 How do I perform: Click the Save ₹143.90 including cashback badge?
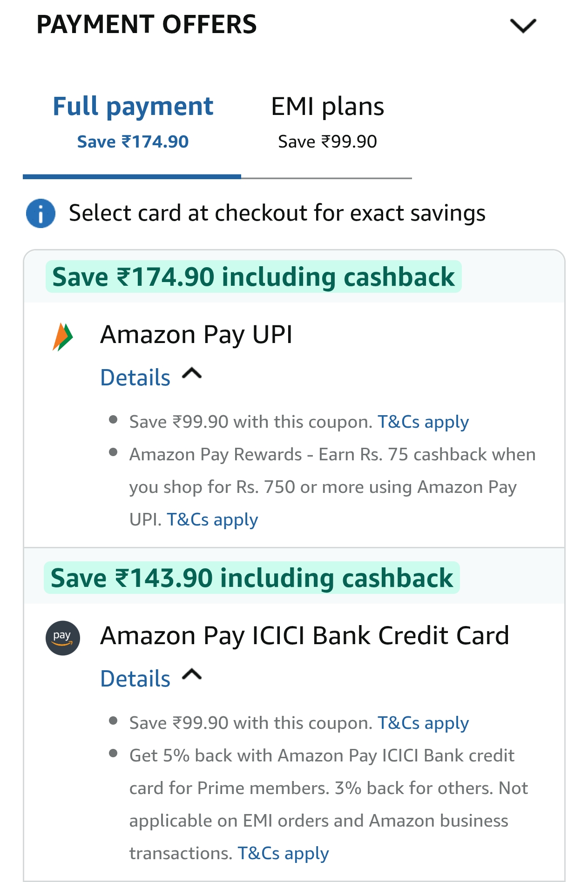click(x=251, y=578)
